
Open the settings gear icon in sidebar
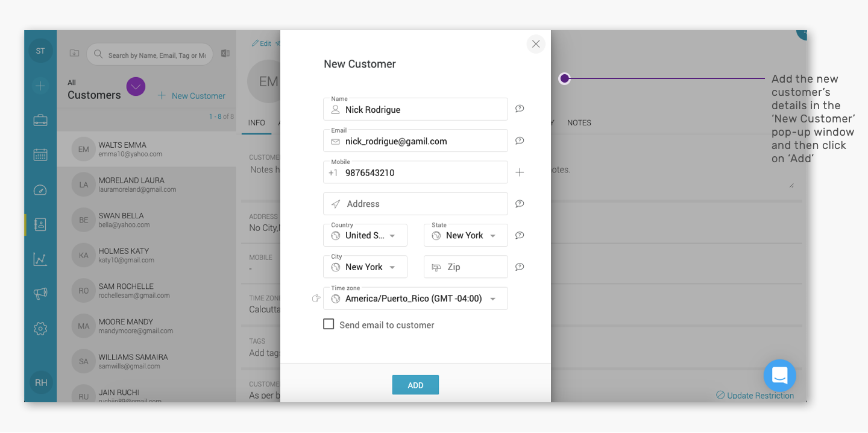pyautogui.click(x=40, y=329)
